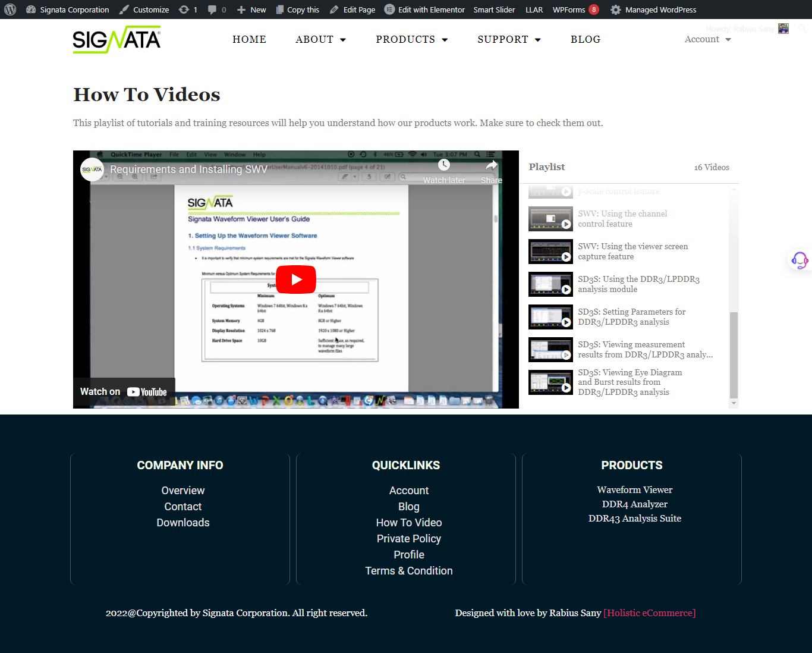The width and height of the screenshot is (812, 653).
Task: Open Private Policy quicklink
Action: click(409, 539)
